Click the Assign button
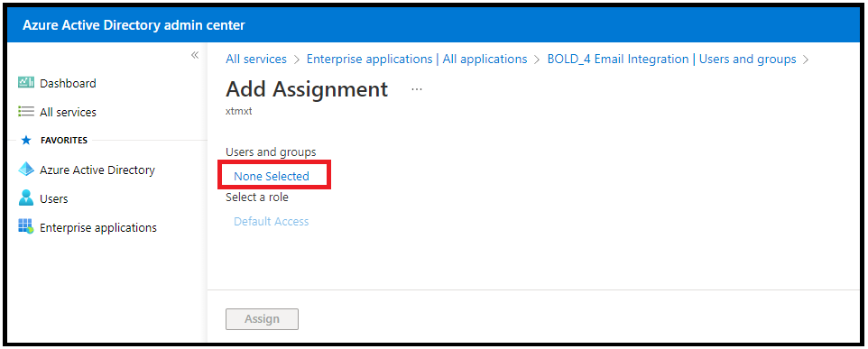Screen dimensions: 868x349 click(x=262, y=319)
